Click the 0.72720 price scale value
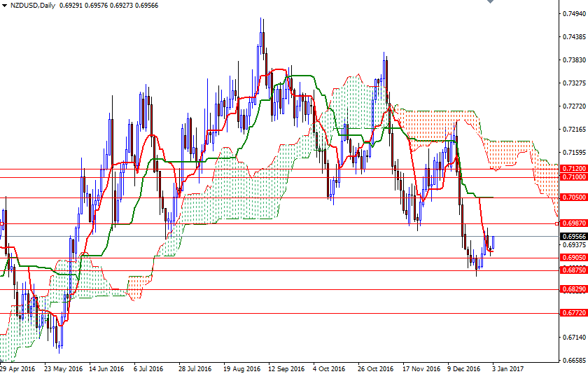The width and height of the screenshot is (588, 374). click(x=574, y=106)
